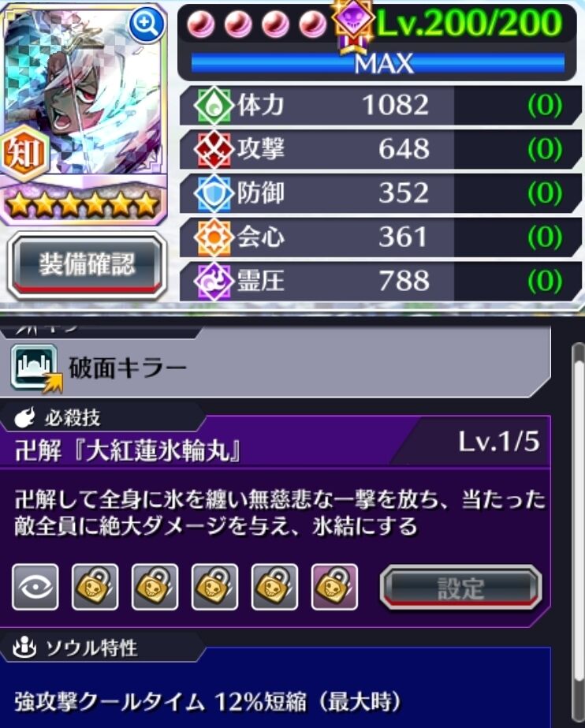
Task: Click the magnifier zoom icon on character portrait
Action: click(146, 25)
